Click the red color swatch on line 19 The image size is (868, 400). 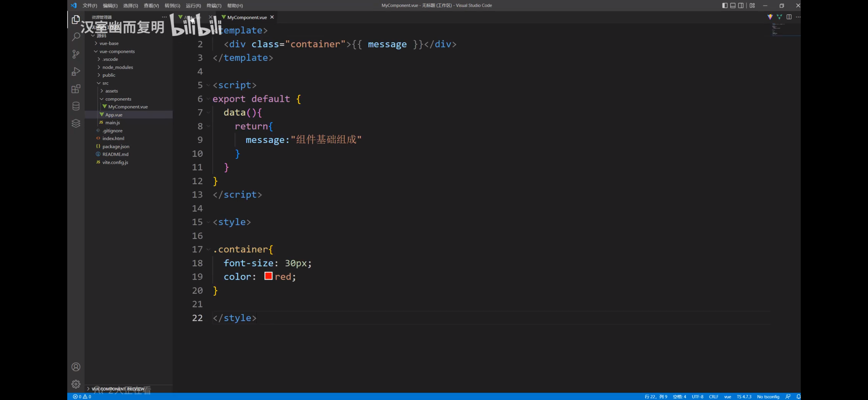click(268, 276)
